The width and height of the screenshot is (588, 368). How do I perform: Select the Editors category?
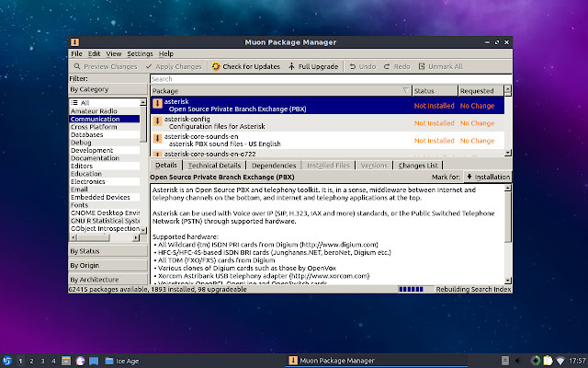[x=105, y=166]
